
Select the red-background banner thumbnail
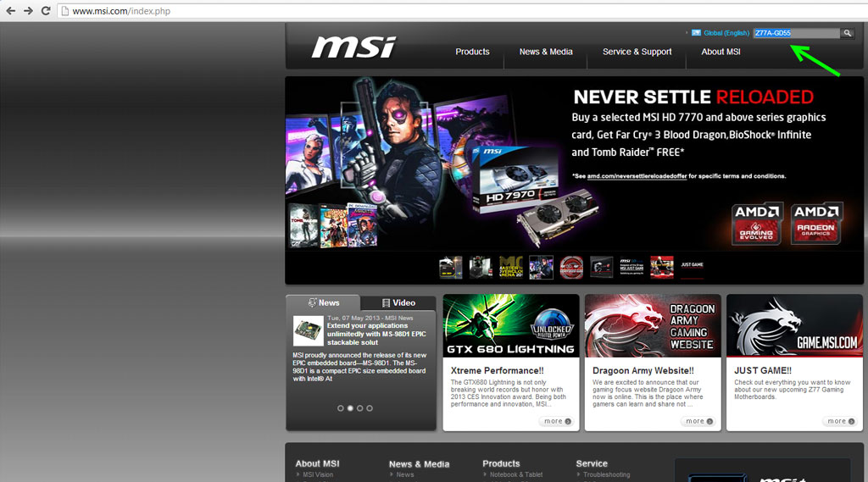[661, 268]
